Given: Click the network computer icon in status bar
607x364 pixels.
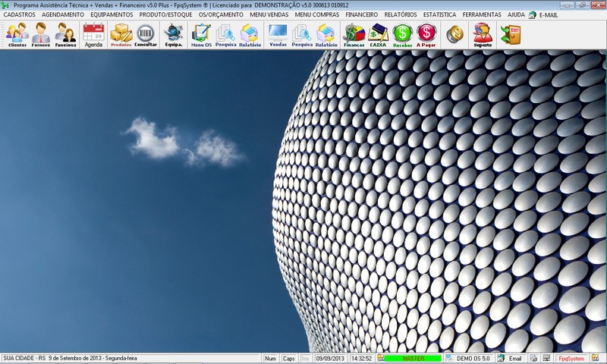Looking at the screenshot, I should pyautogui.click(x=546, y=358).
